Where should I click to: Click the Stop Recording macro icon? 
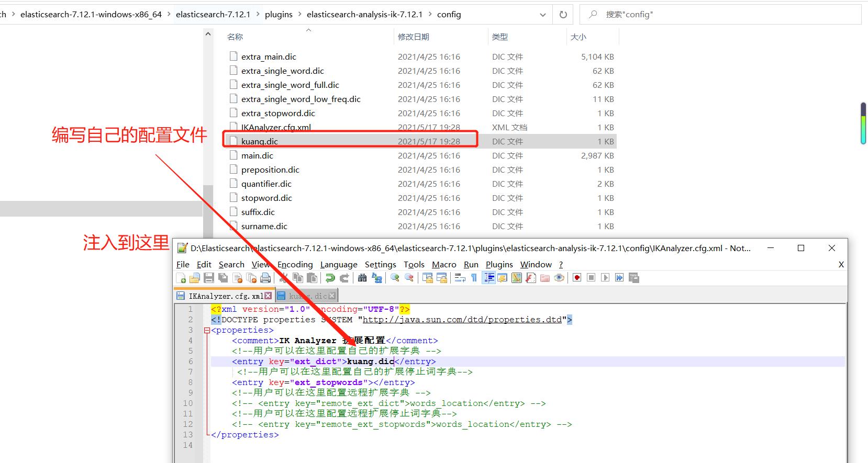(x=591, y=278)
